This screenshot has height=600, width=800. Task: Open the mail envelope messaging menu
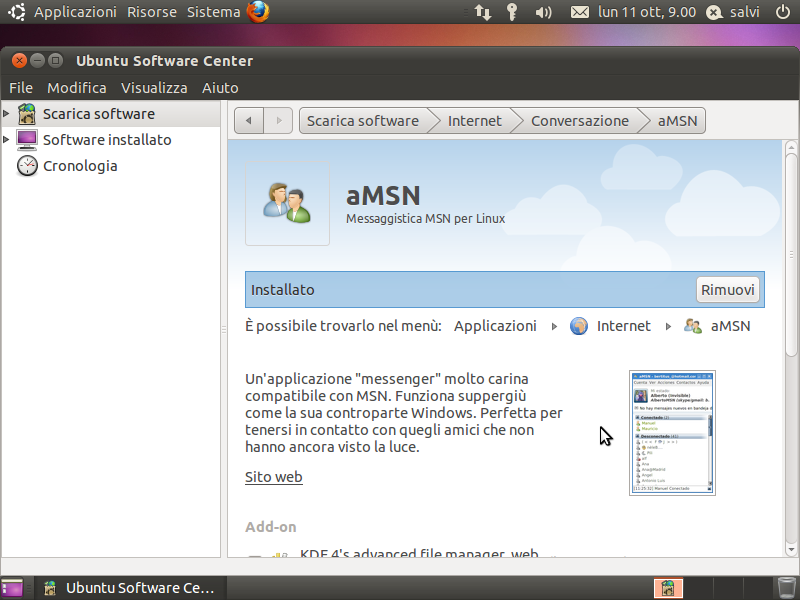580,12
